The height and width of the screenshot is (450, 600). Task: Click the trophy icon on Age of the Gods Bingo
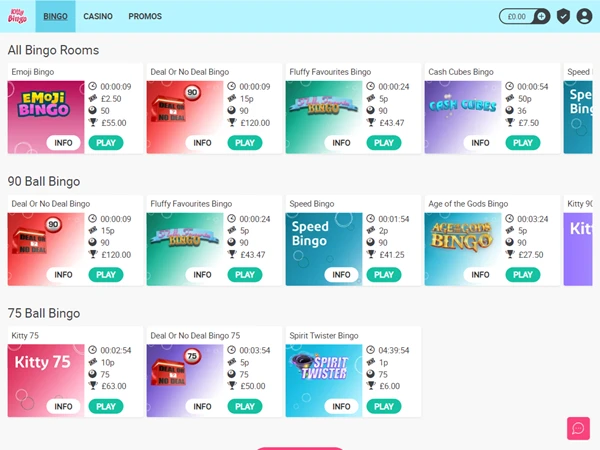point(509,254)
